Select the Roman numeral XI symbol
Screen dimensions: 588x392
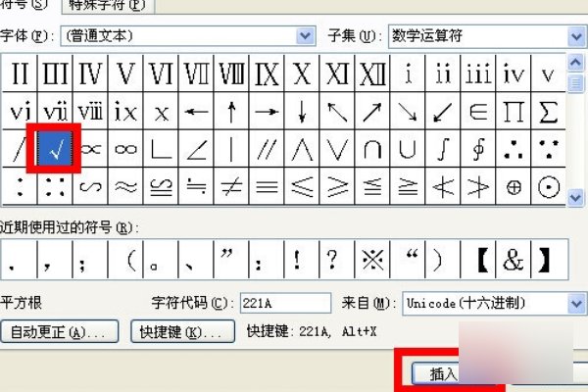coord(337,73)
